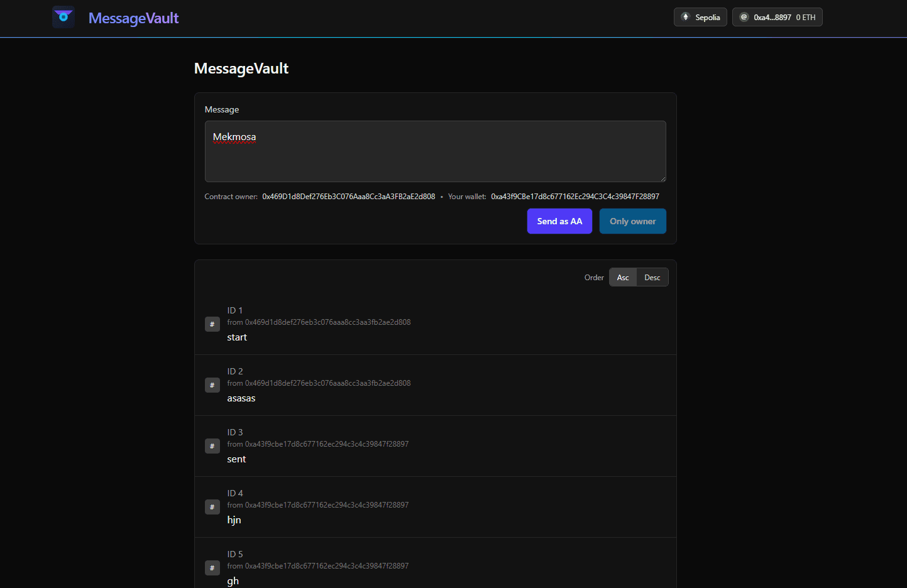907x588 pixels.
Task: Click the resize handle of message box
Action: click(662, 178)
